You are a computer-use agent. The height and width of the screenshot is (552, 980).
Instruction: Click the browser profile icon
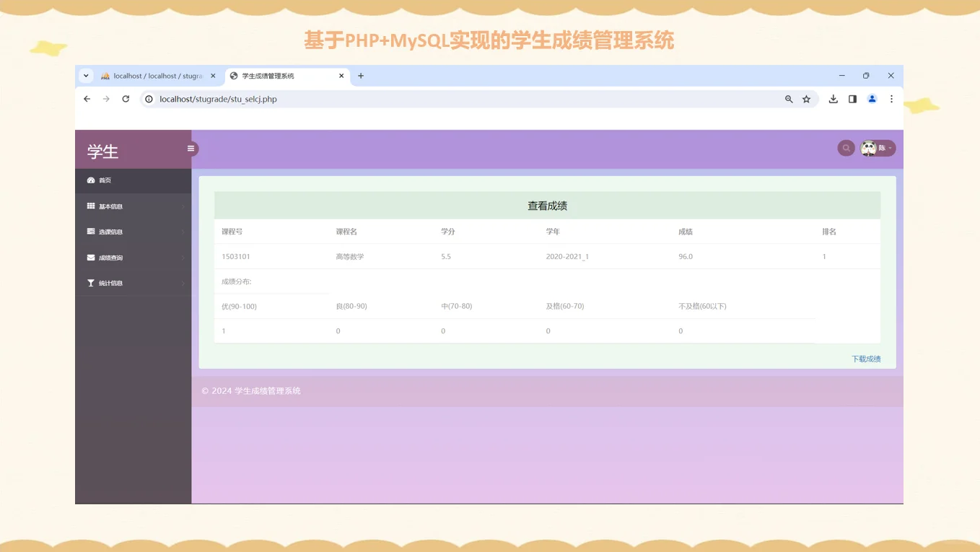point(872,99)
